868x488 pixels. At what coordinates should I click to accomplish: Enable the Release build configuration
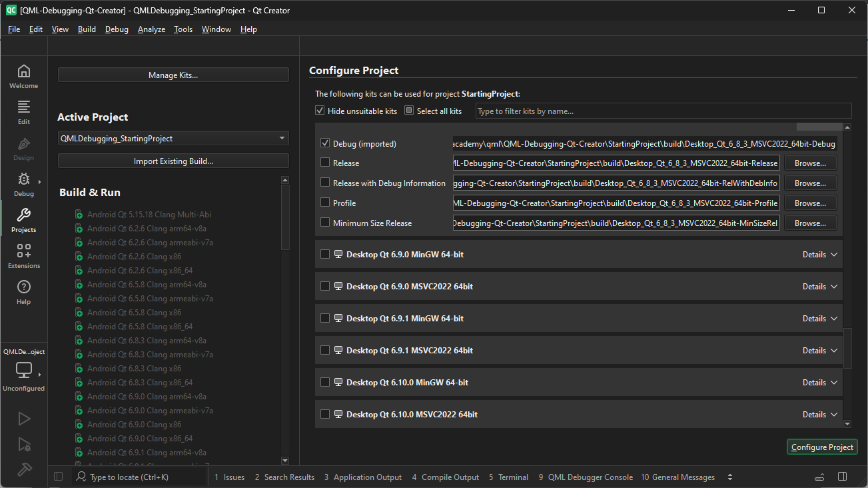click(325, 162)
